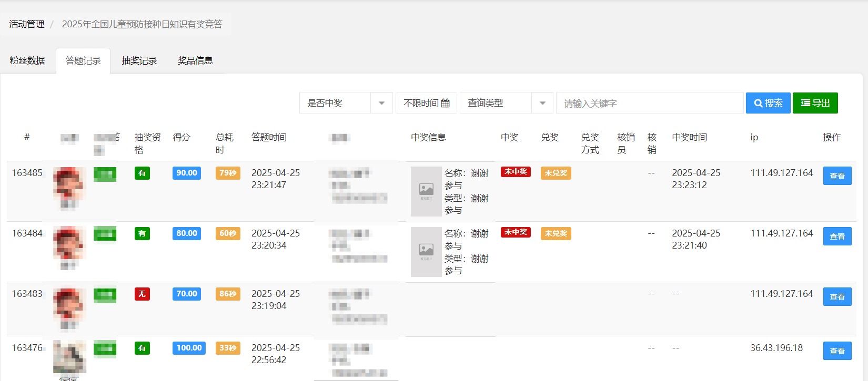
Task: Click the 查看 button for row 163484
Action: point(837,236)
